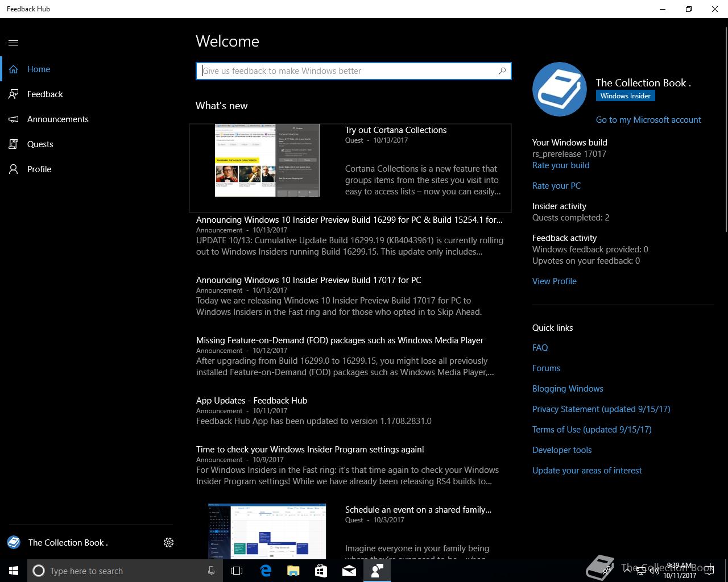This screenshot has width=728, height=582.
Task: Open settings via the gear icon
Action: point(168,543)
